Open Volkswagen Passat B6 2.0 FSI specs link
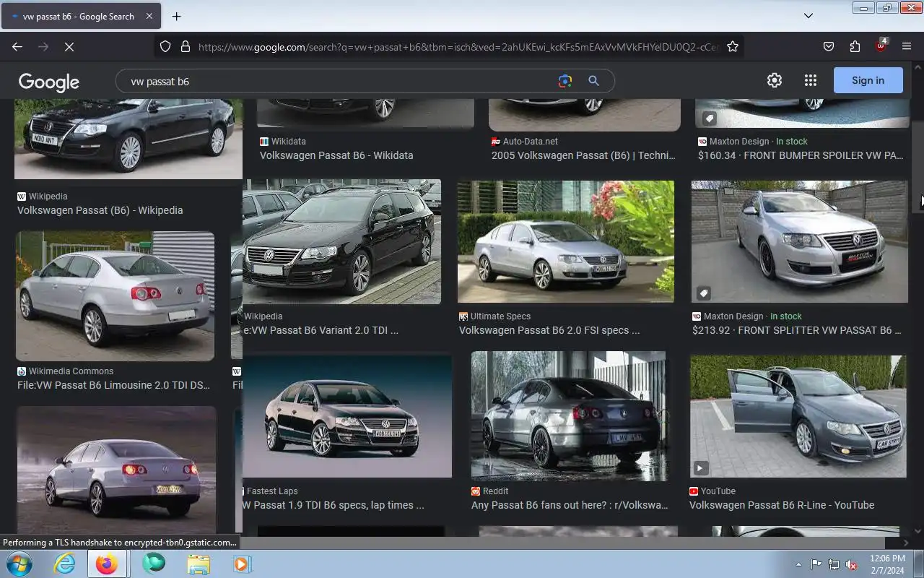 coord(549,330)
